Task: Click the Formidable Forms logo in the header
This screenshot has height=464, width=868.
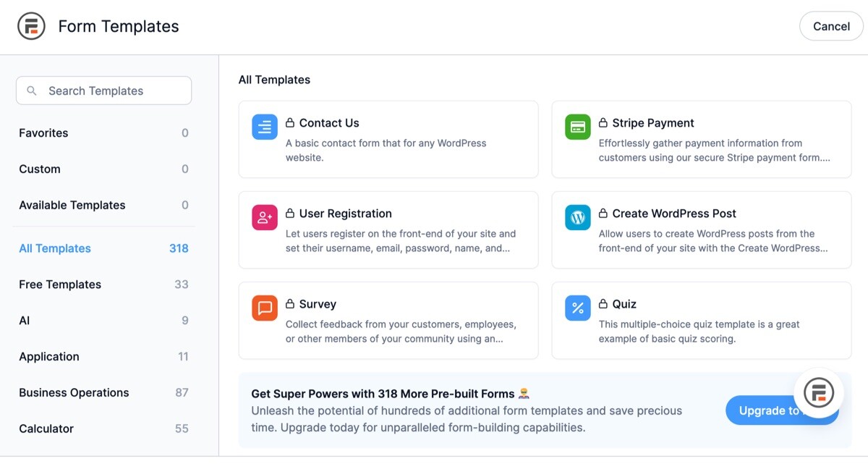Action: click(x=30, y=25)
